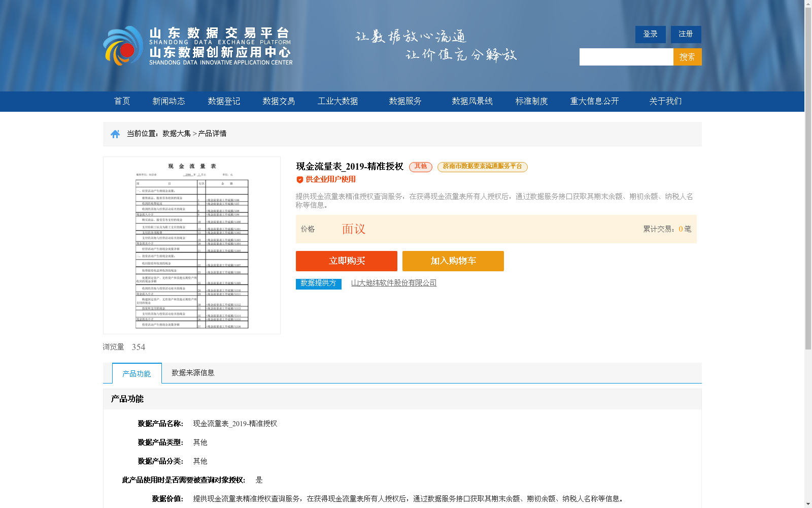Select 数据交易 in navigation bar
Screen dimensions: 812x508
[x=279, y=101]
